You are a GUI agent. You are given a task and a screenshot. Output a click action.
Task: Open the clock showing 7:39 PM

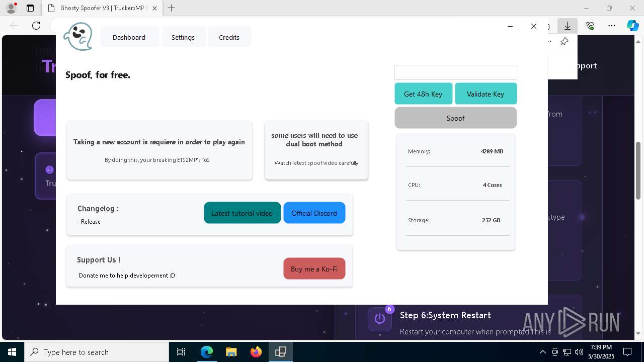click(x=601, y=352)
